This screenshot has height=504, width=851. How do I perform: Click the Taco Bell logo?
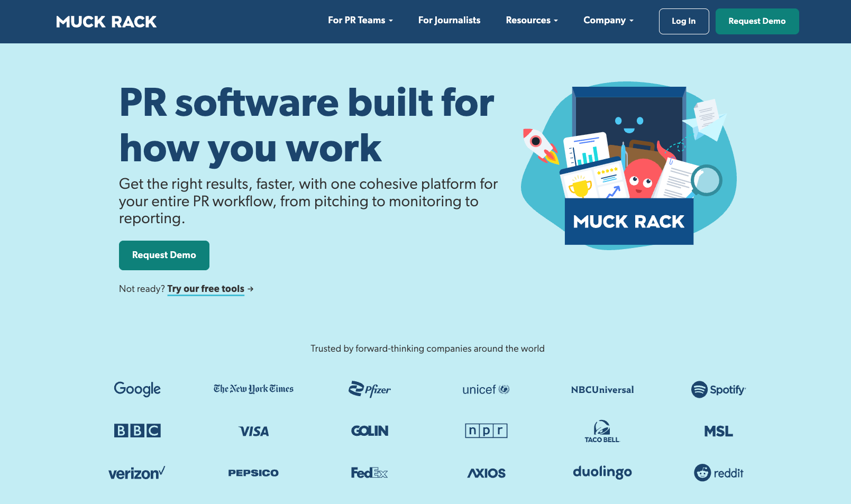(x=602, y=431)
